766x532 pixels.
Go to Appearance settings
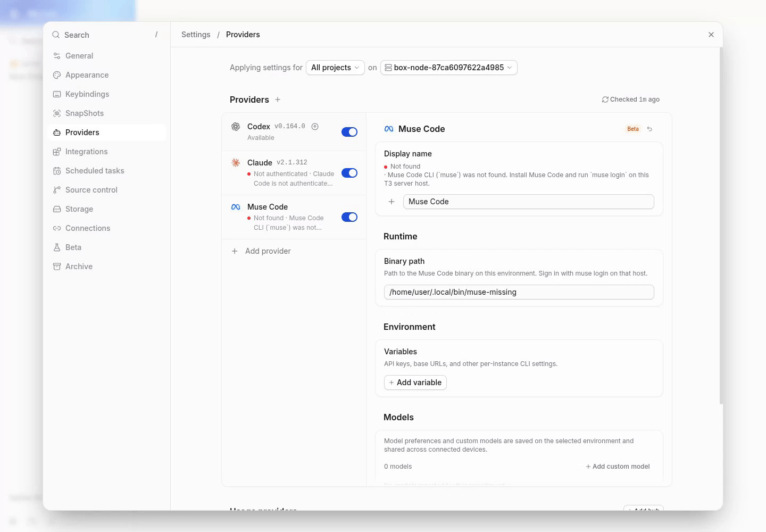coord(107,75)
